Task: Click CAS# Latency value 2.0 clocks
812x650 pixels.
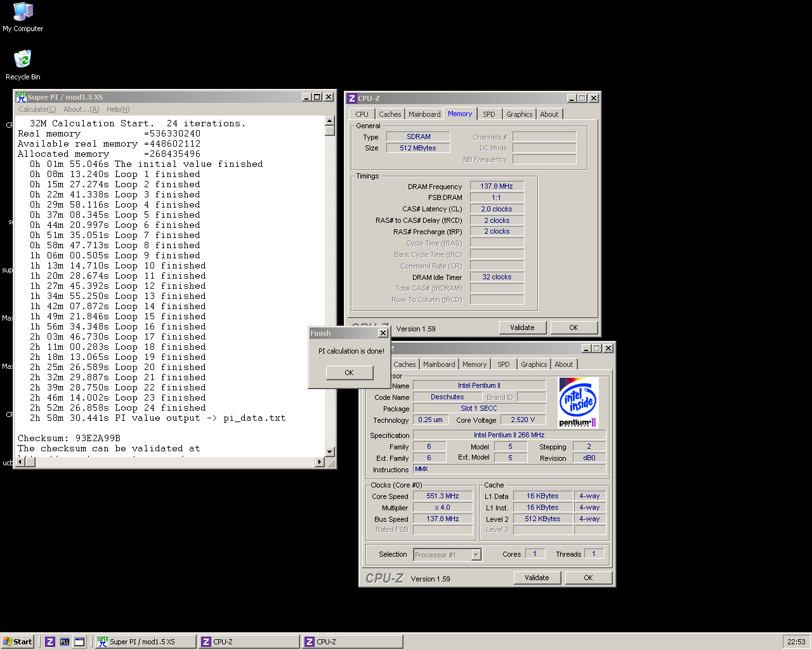Action: tap(497, 209)
